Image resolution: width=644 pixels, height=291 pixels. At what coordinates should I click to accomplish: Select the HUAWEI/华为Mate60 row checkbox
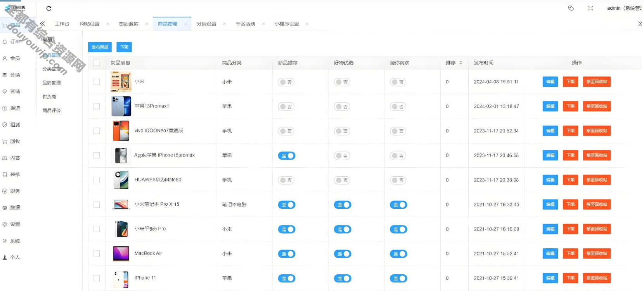[97, 180]
